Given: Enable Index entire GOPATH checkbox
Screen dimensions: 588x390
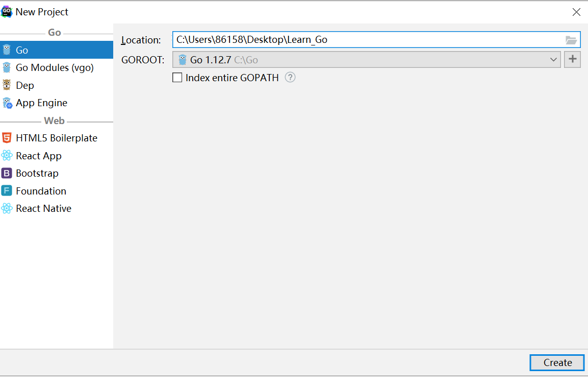Looking at the screenshot, I should (177, 77).
